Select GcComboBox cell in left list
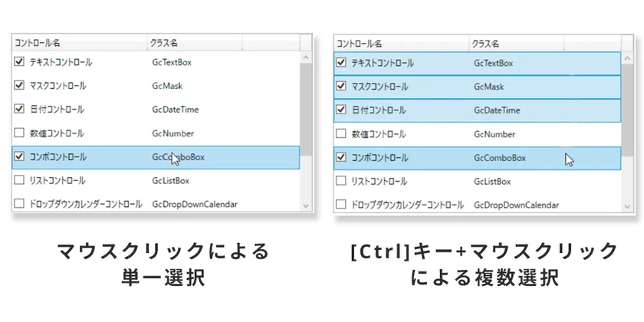This screenshot has height=322, width=644. click(x=178, y=157)
